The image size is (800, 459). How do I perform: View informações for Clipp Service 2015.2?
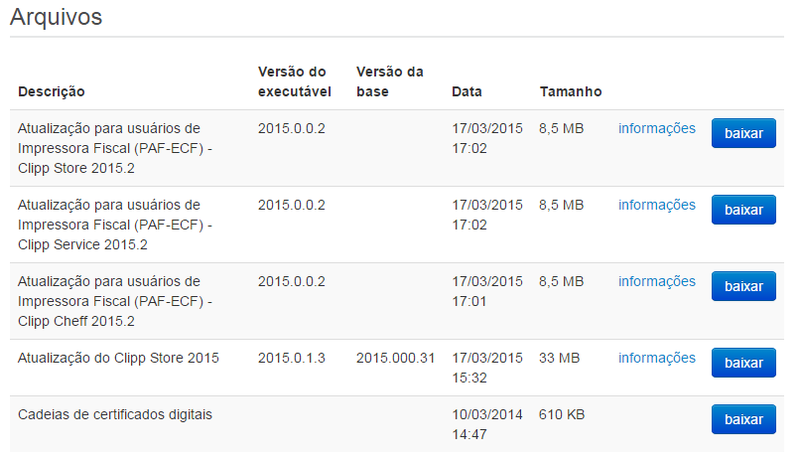click(656, 205)
